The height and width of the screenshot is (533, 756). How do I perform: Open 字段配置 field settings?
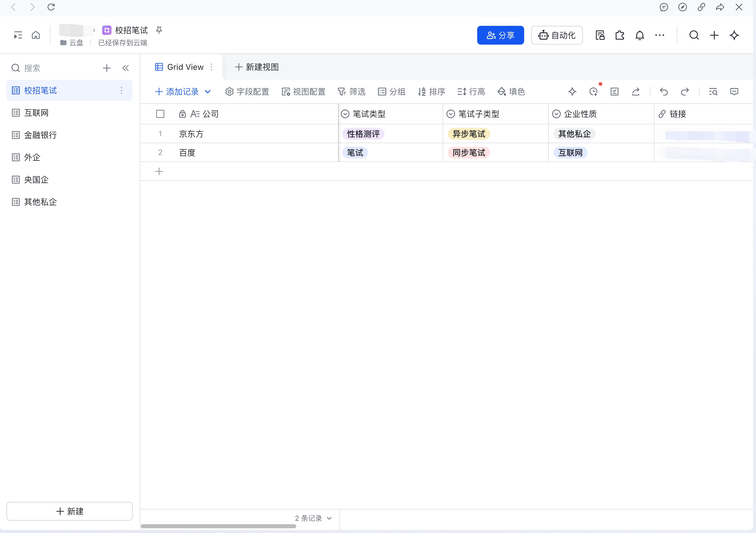247,92
